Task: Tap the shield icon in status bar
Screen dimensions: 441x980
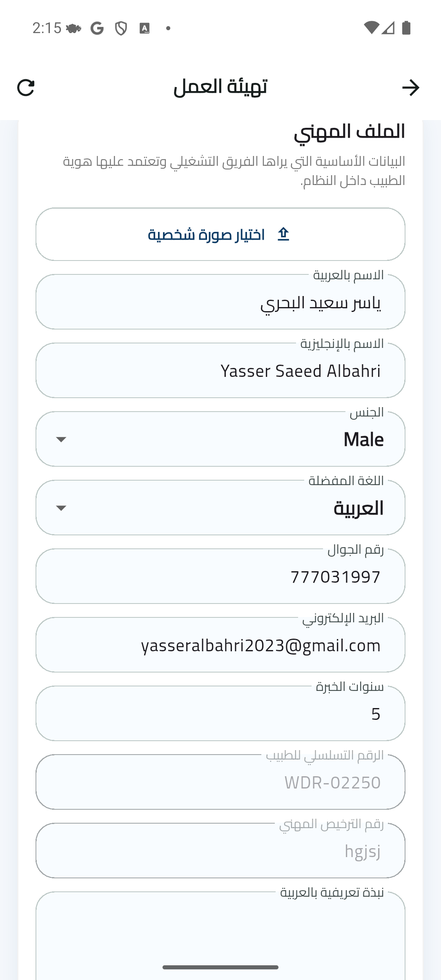Action: coord(121,28)
